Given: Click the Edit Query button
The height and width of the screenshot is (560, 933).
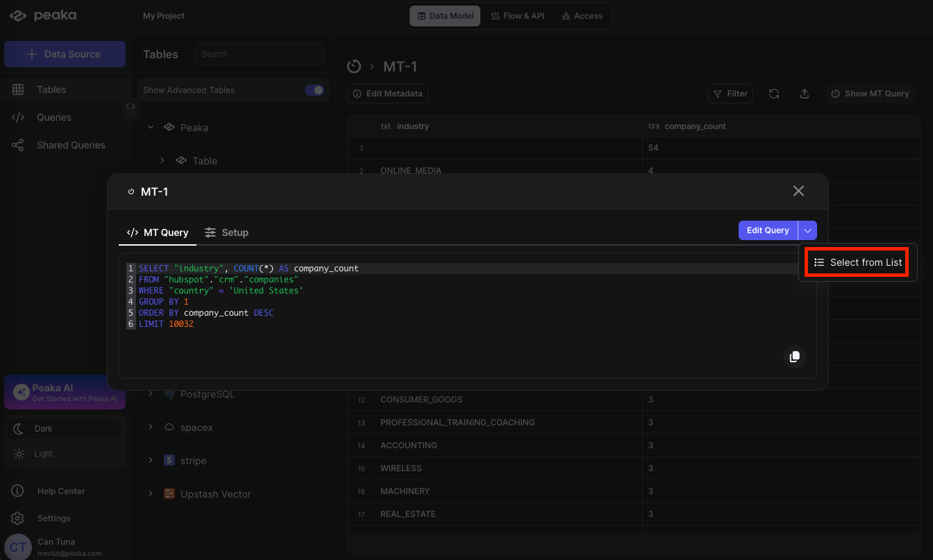Looking at the screenshot, I should (768, 230).
